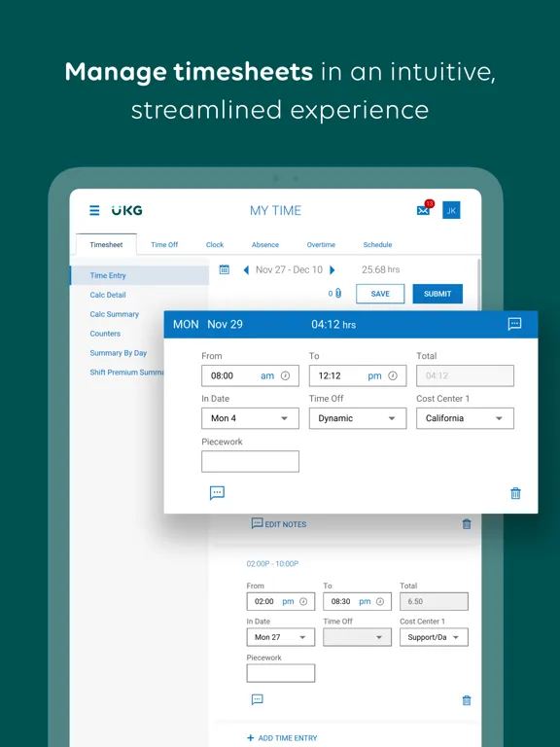The image size is (560, 747).
Task: Open Counters in the sidebar
Action: click(x=105, y=334)
